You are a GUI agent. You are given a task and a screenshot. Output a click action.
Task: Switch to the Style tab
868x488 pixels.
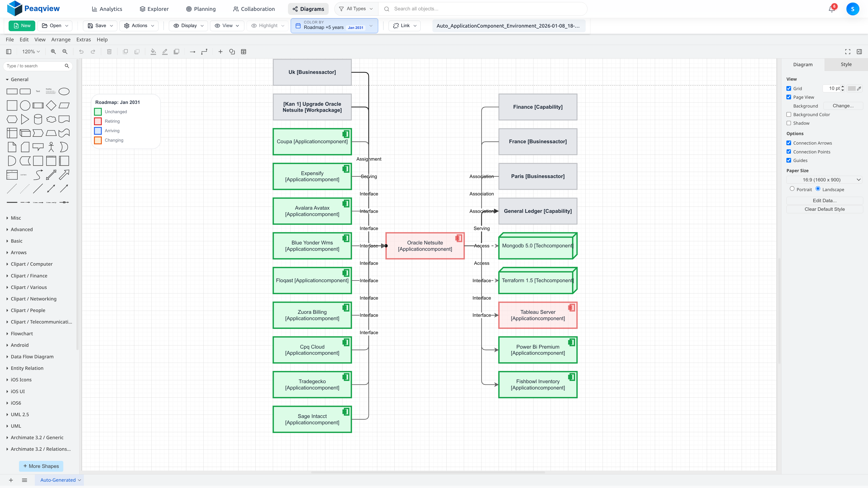(x=846, y=64)
